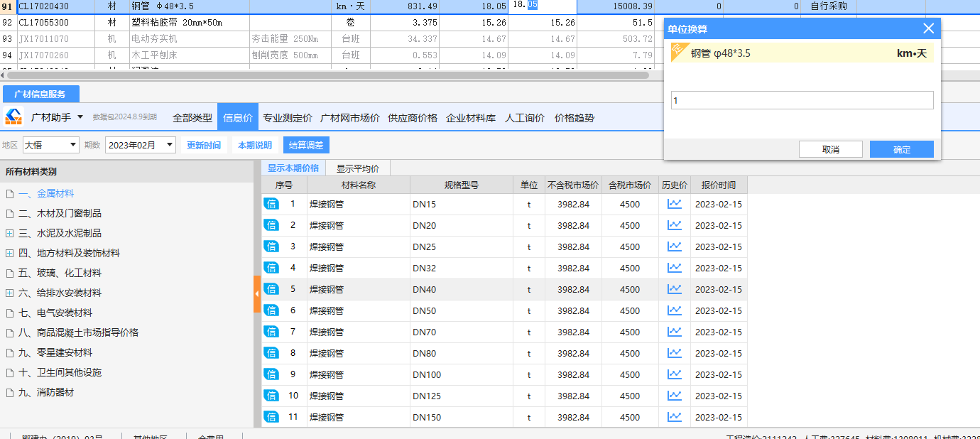Close the 单位换算 dialog

coord(928,29)
